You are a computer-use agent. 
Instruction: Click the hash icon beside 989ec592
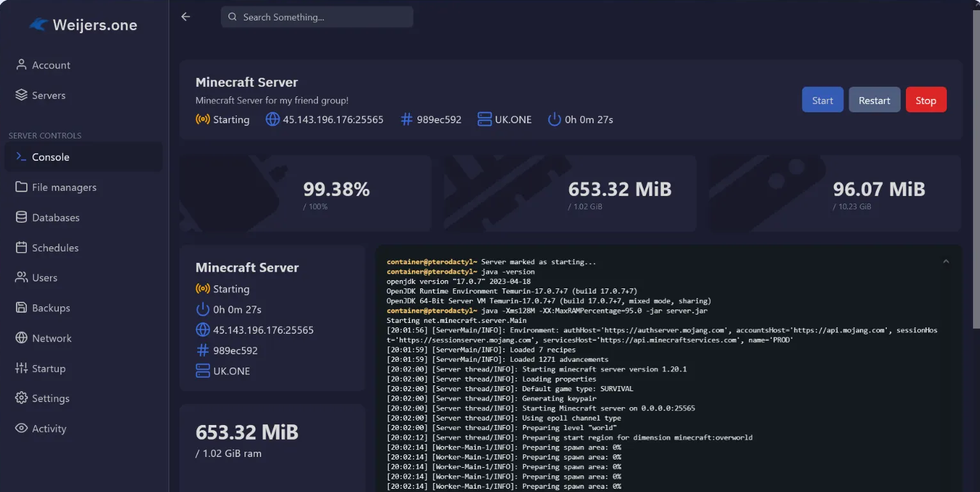407,119
